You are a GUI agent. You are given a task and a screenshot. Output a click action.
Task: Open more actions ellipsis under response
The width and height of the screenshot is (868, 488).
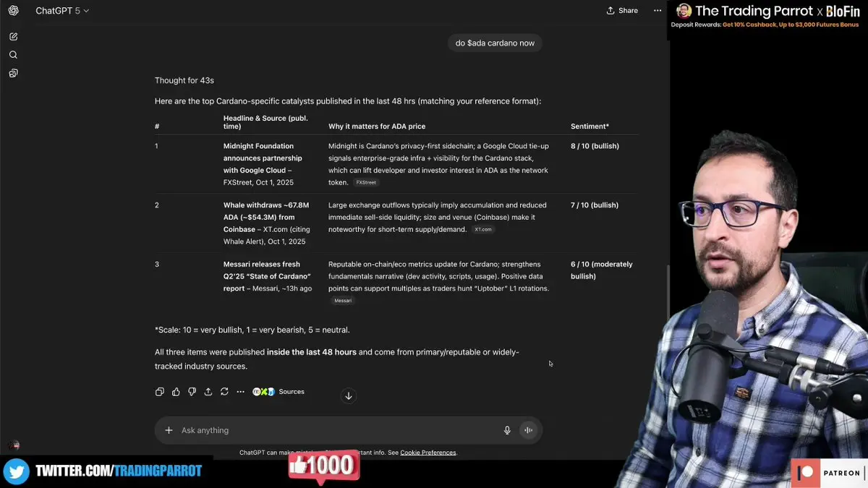point(241,392)
